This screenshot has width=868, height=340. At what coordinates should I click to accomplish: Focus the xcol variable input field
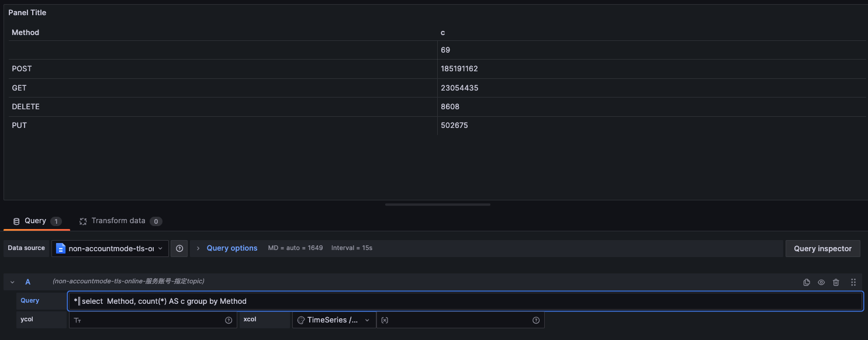460,320
